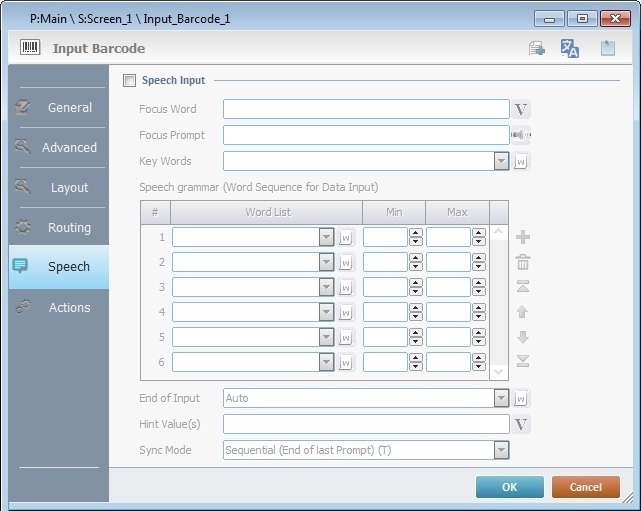
Task: Click the translate language icon in header
Action: tap(570, 48)
